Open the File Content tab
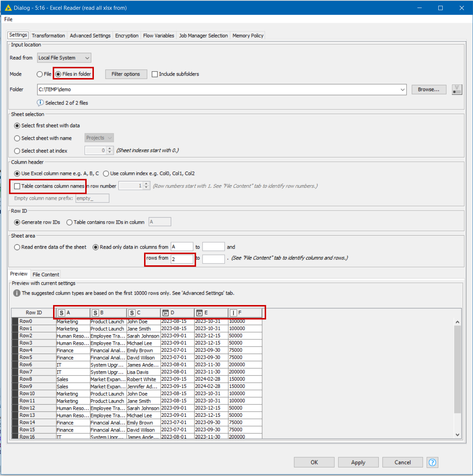 tap(45, 274)
